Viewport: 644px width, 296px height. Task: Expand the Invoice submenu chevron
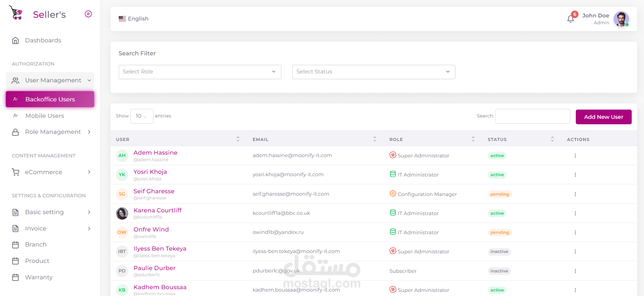point(89,229)
